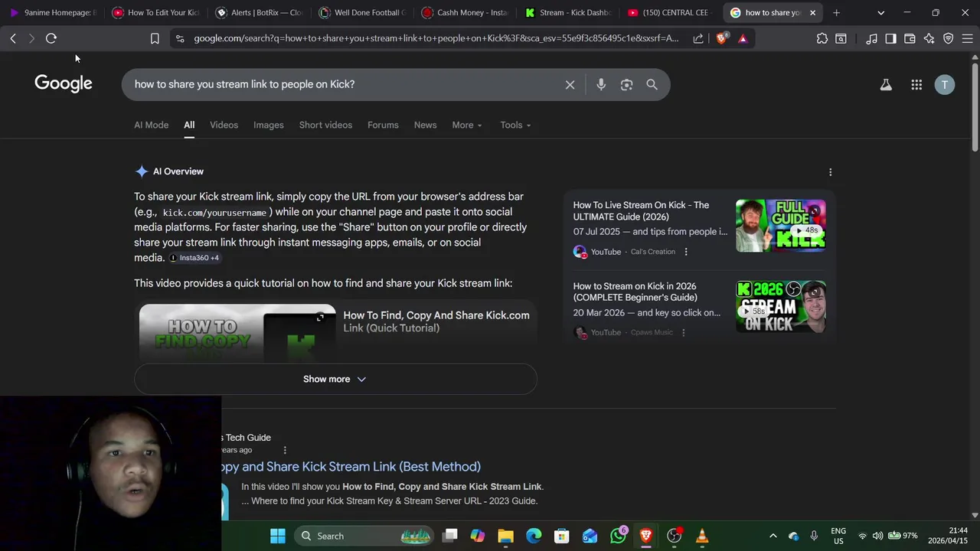Toggle the browser sidebar panel icon
Screen dimensions: 980x551
tap(890, 38)
